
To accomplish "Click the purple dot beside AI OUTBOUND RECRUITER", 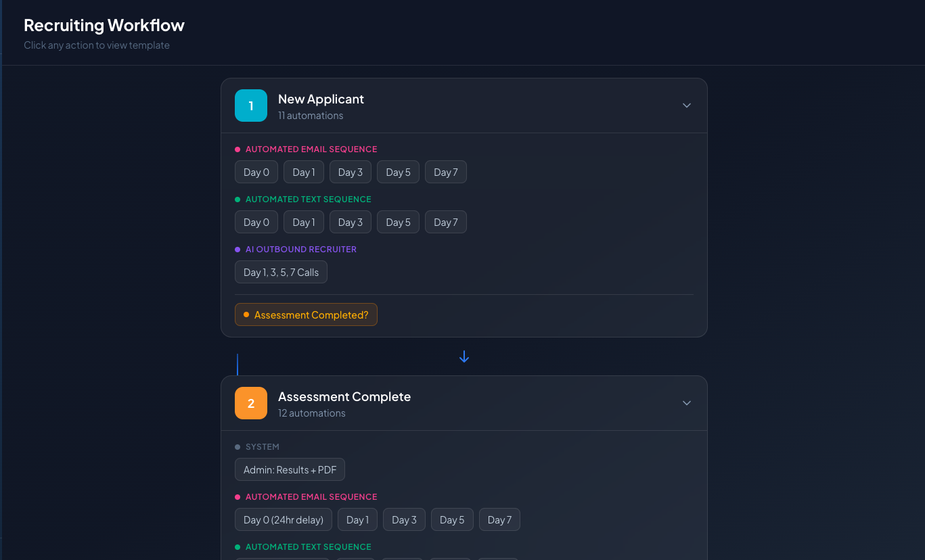I will [x=238, y=249].
